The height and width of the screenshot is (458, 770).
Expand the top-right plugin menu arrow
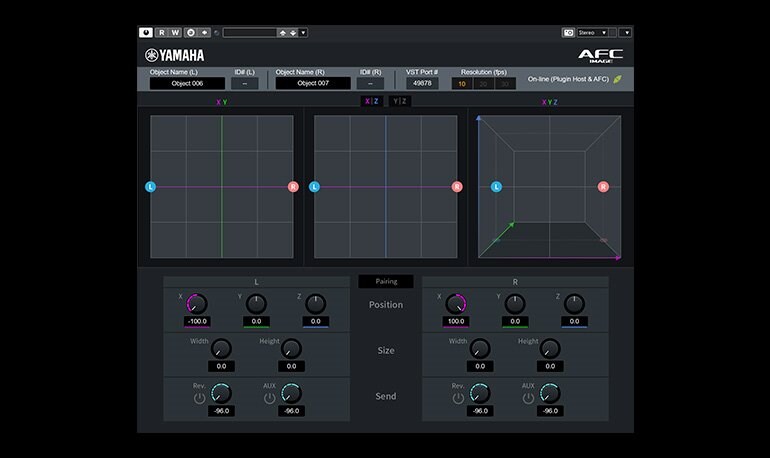tap(626, 33)
